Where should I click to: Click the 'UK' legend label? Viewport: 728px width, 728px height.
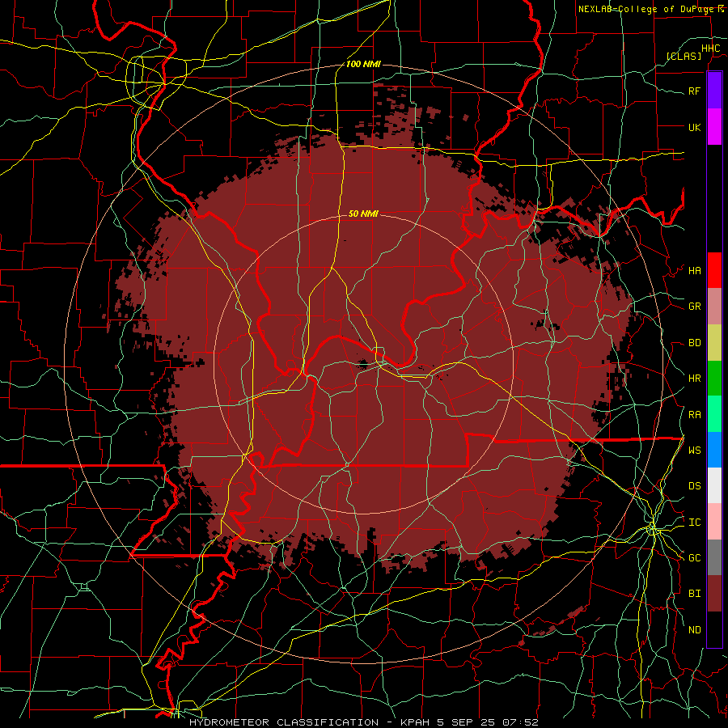click(694, 127)
